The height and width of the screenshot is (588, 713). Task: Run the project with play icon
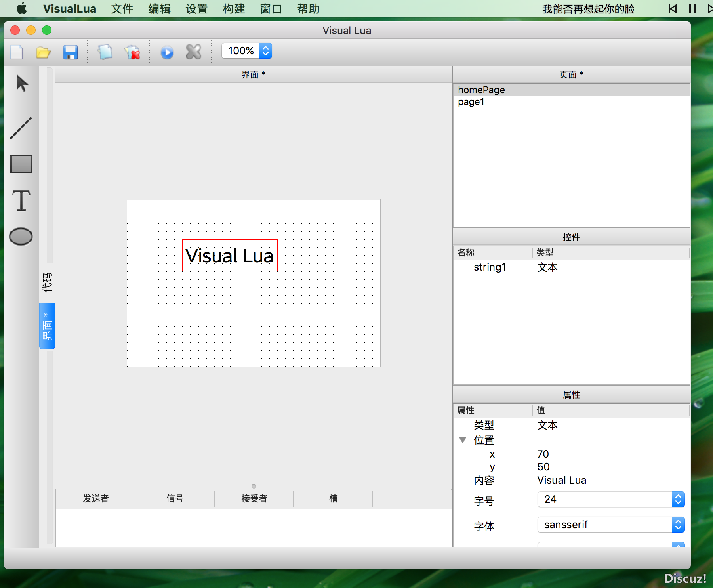coord(167,52)
